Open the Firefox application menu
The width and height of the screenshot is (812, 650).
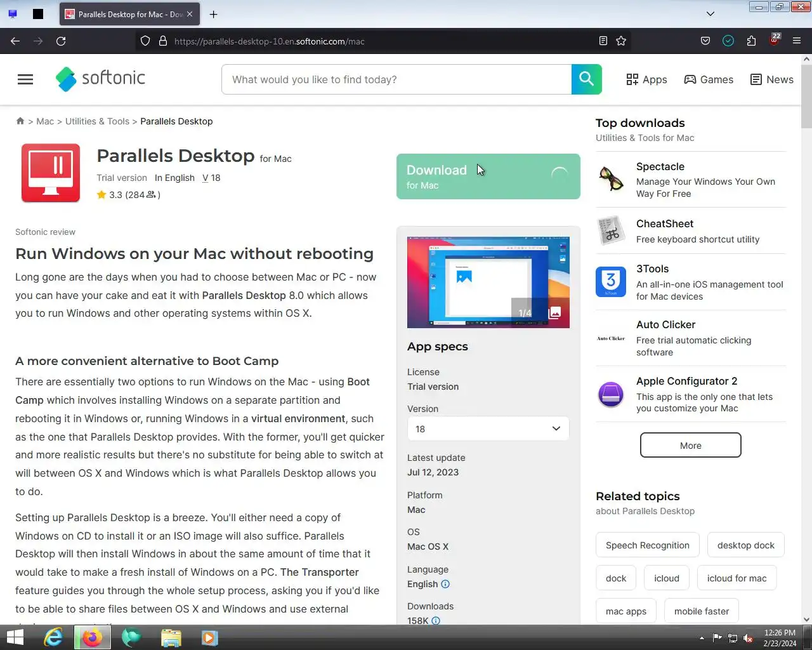[x=797, y=41]
